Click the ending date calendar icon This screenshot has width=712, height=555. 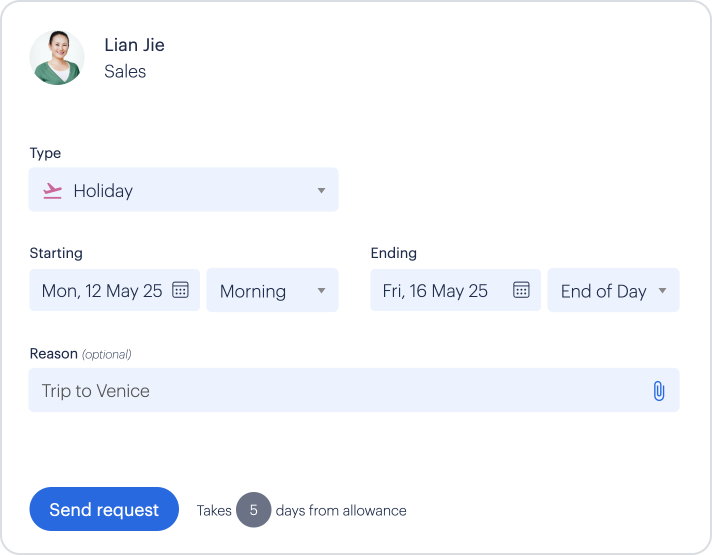(521, 290)
